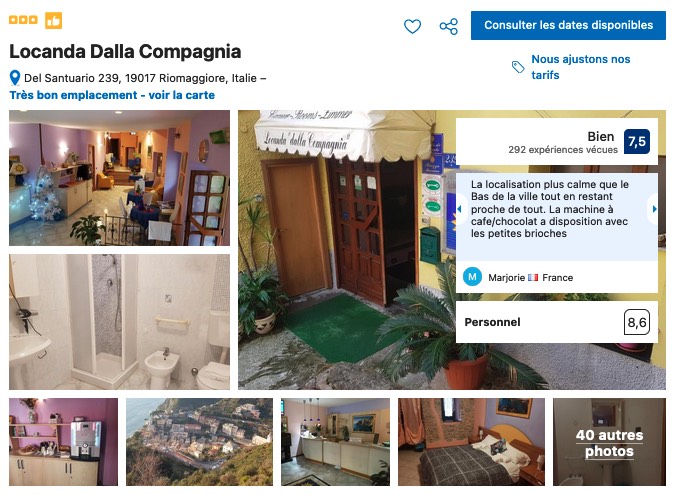
Task: Open the aerial village view thumbnail
Action: click(199, 442)
